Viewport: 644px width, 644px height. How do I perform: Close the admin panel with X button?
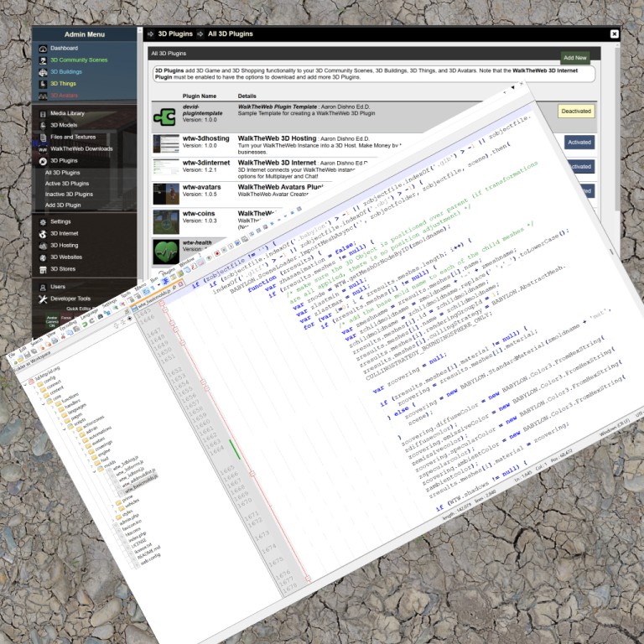[x=614, y=34]
